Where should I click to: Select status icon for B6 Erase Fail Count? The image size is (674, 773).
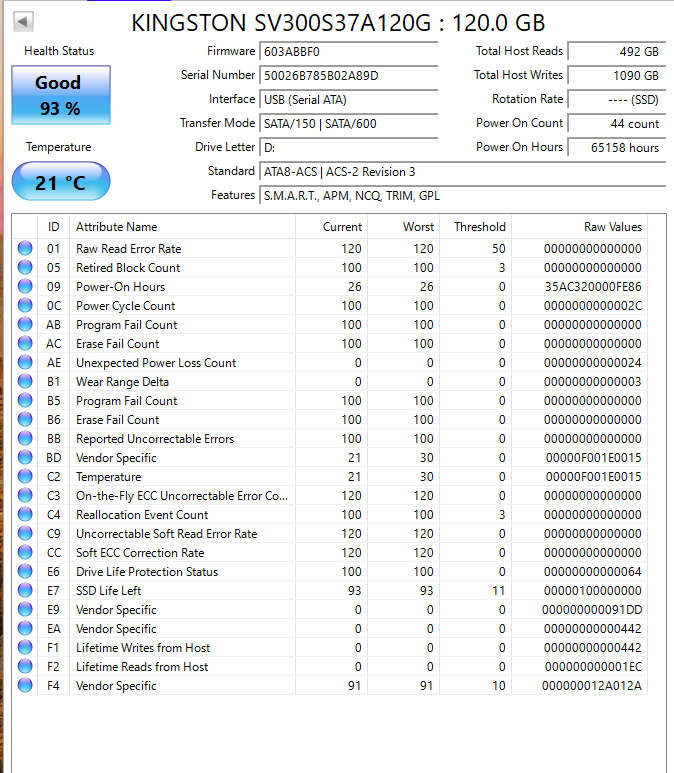25,419
